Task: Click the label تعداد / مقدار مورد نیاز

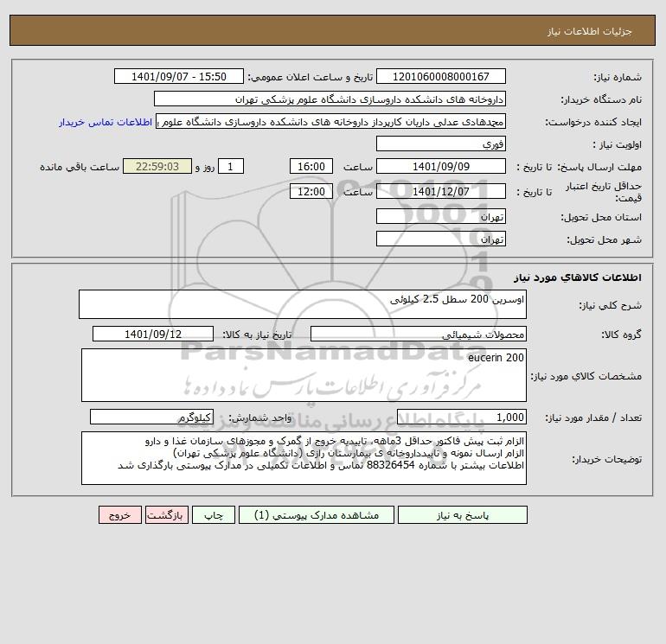Action: [593, 418]
